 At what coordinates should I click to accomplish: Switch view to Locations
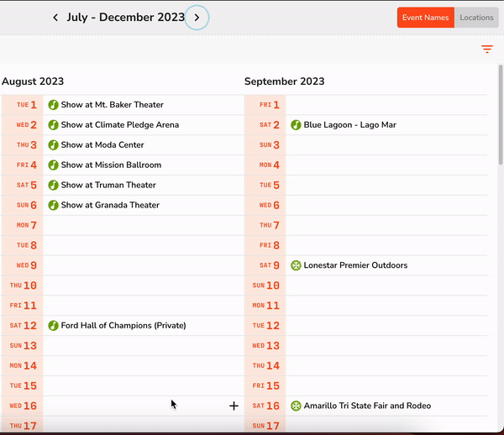click(x=476, y=18)
